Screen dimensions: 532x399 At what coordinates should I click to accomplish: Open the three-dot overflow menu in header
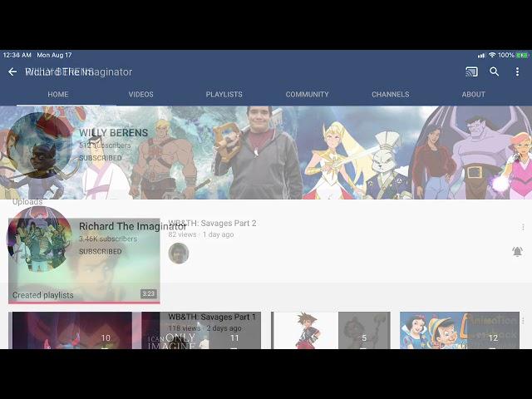(x=517, y=71)
